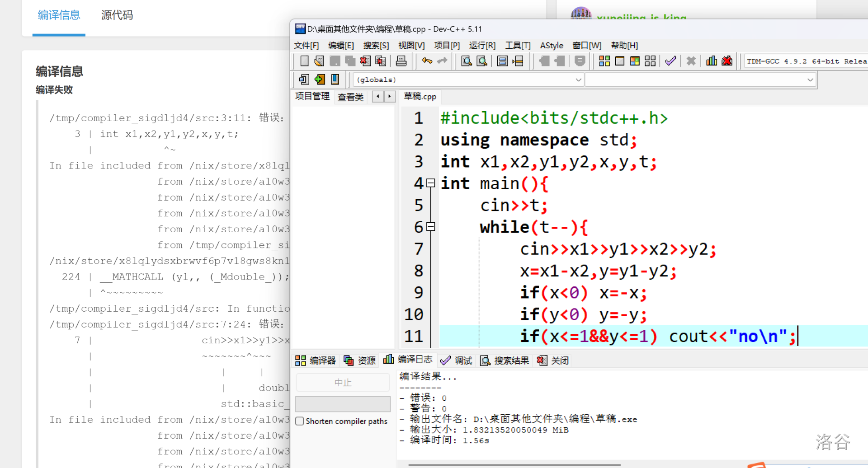
Task: Click the Compile & Run multicolor icon
Action: coord(635,61)
